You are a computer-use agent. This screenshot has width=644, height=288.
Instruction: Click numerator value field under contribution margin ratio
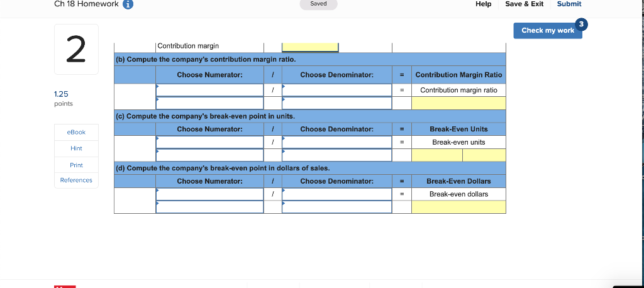(209, 103)
